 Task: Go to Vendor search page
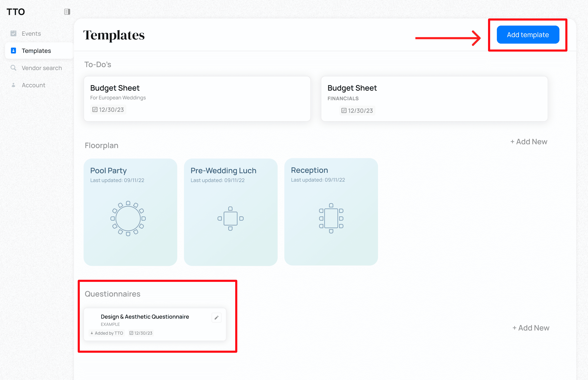click(42, 68)
